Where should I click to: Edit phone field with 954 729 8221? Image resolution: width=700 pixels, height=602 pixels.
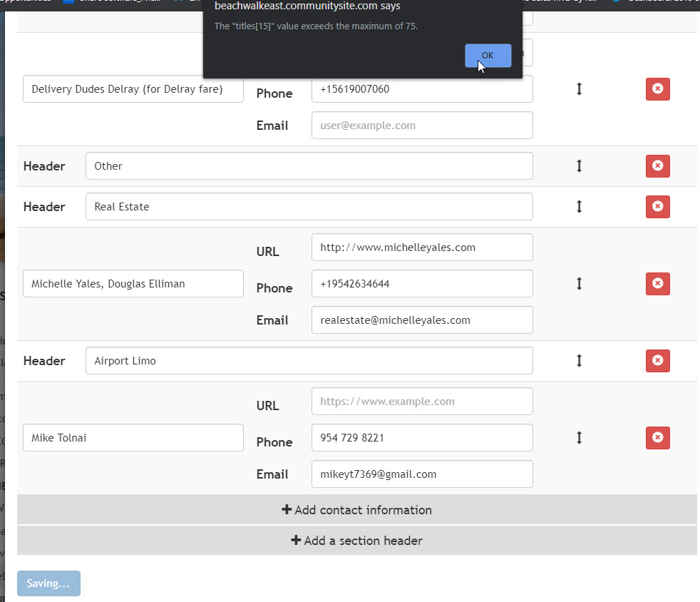tap(422, 438)
